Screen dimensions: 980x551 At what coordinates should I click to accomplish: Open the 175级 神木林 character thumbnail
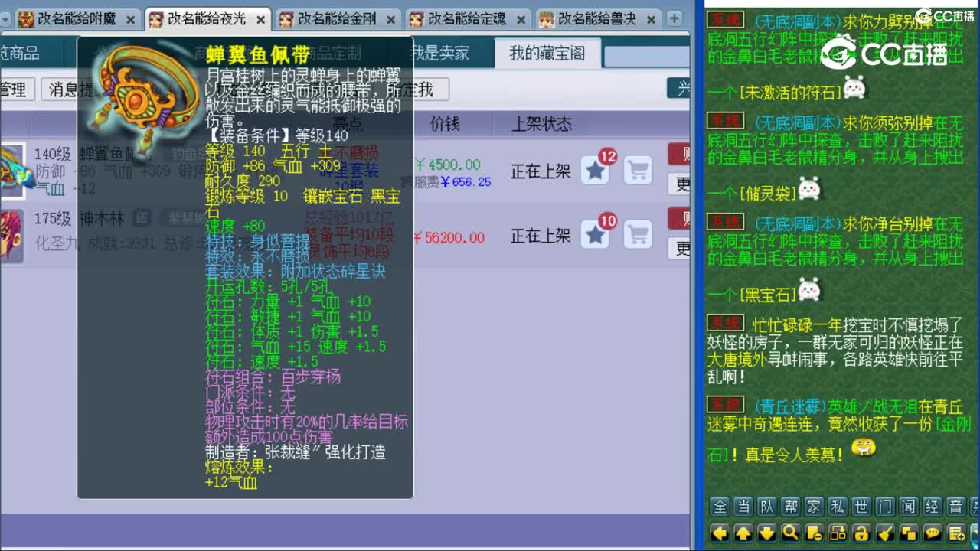(12, 235)
